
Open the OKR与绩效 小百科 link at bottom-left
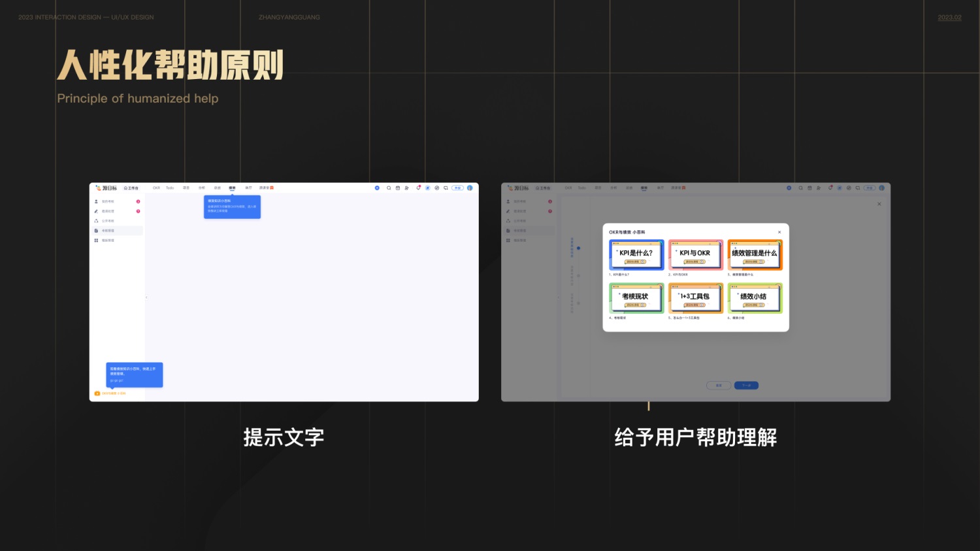click(x=114, y=393)
